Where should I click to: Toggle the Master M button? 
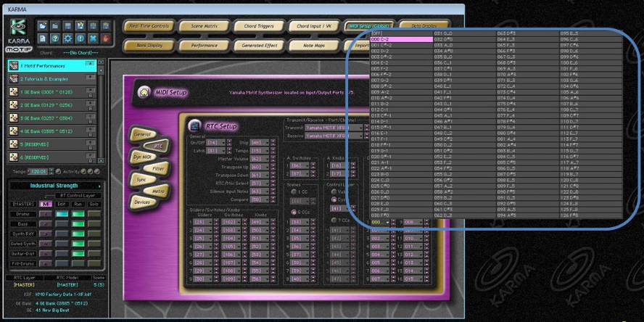point(45,204)
